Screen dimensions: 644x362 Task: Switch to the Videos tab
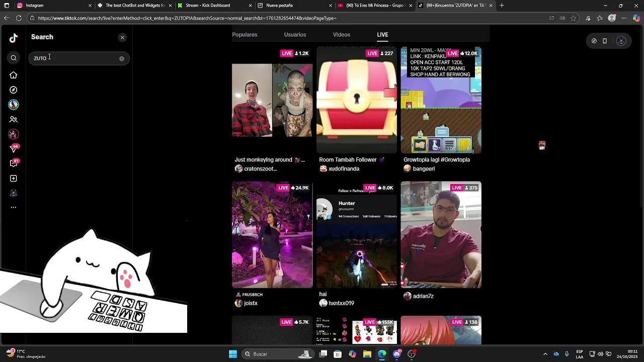(x=341, y=35)
